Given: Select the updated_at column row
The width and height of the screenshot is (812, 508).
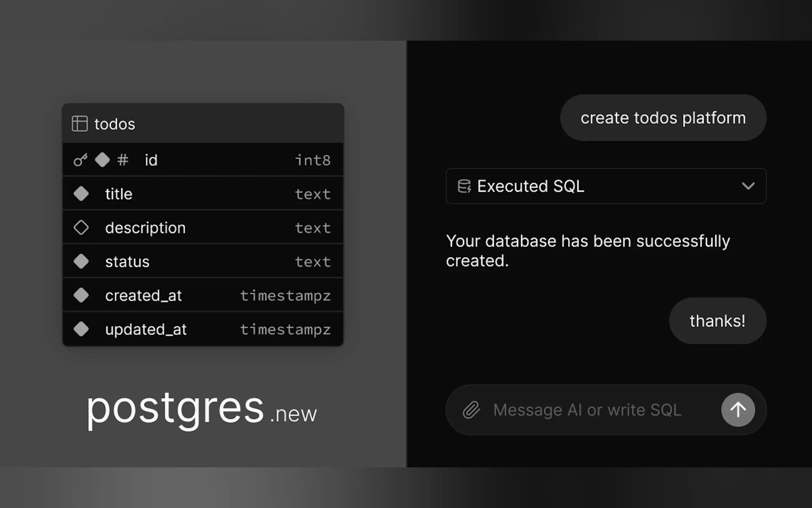Looking at the screenshot, I should 203,329.
